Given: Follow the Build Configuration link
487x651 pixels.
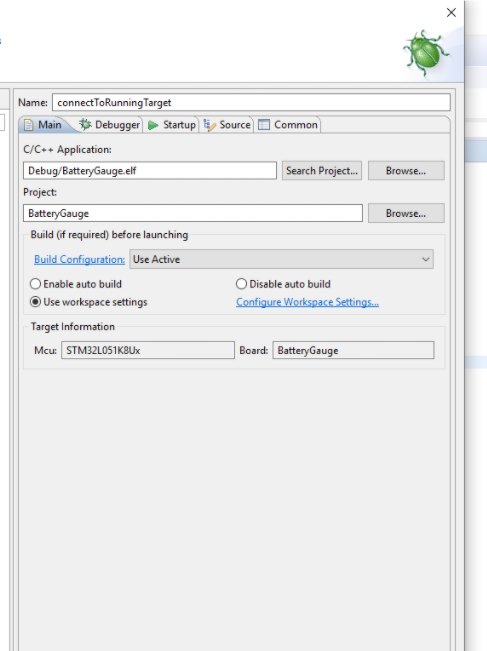Looking at the screenshot, I should [79, 259].
